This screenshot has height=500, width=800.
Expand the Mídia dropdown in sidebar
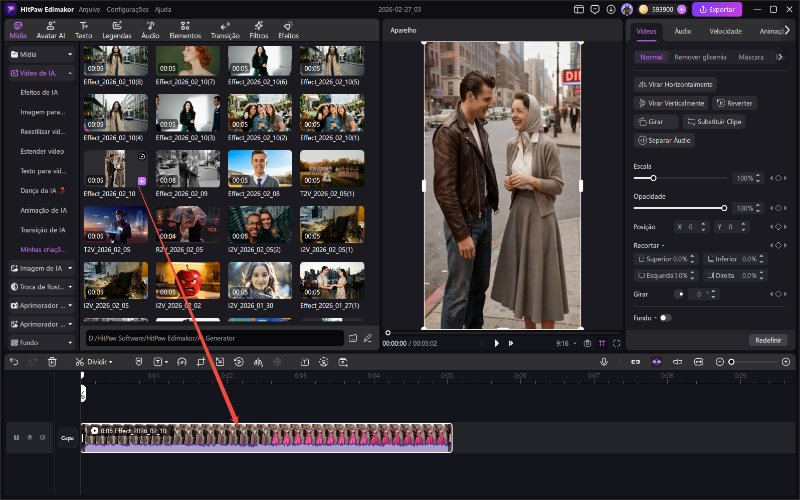[70, 54]
